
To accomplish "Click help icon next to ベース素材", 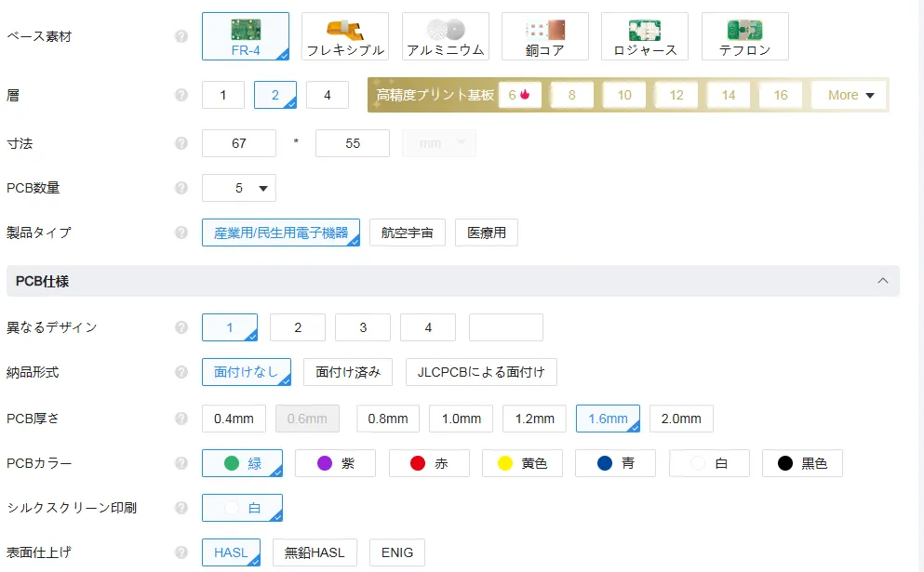I will 181,36.
